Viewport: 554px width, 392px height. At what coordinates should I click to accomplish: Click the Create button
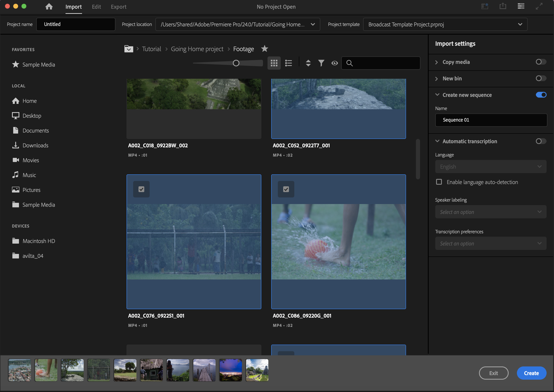pyautogui.click(x=531, y=373)
